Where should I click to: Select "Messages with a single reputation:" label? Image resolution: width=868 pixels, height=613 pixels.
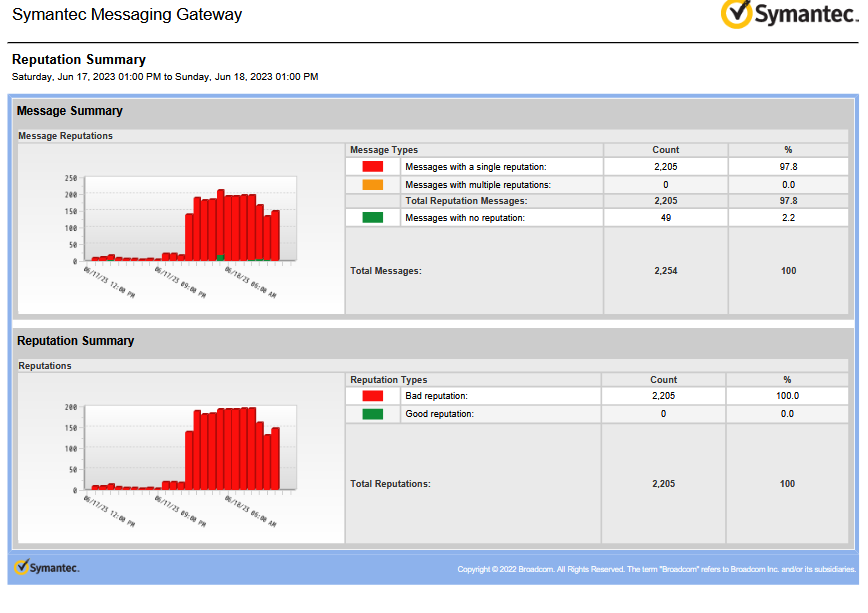point(476,167)
